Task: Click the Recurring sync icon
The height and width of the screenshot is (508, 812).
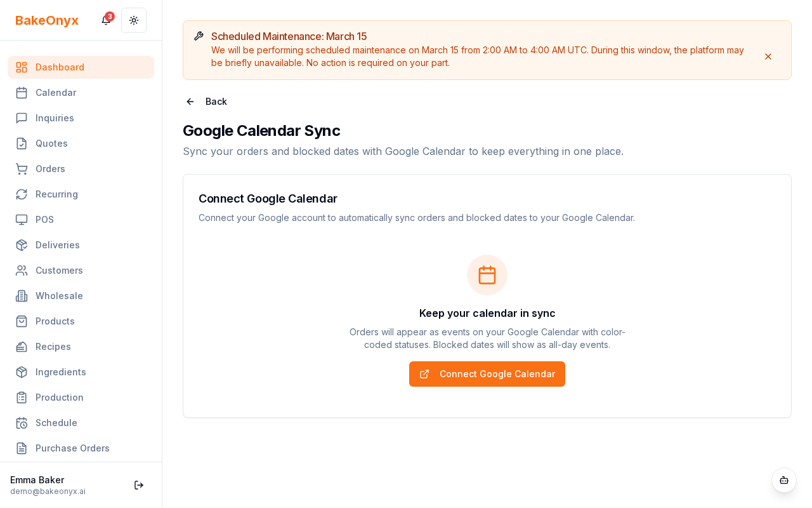Action: pyautogui.click(x=22, y=194)
